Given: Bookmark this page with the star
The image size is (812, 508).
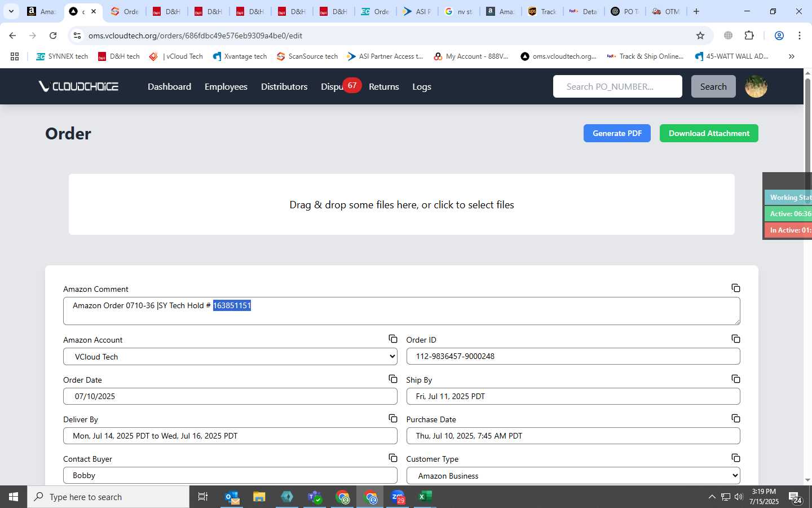Looking at the screenshot, I should point(700,36).
